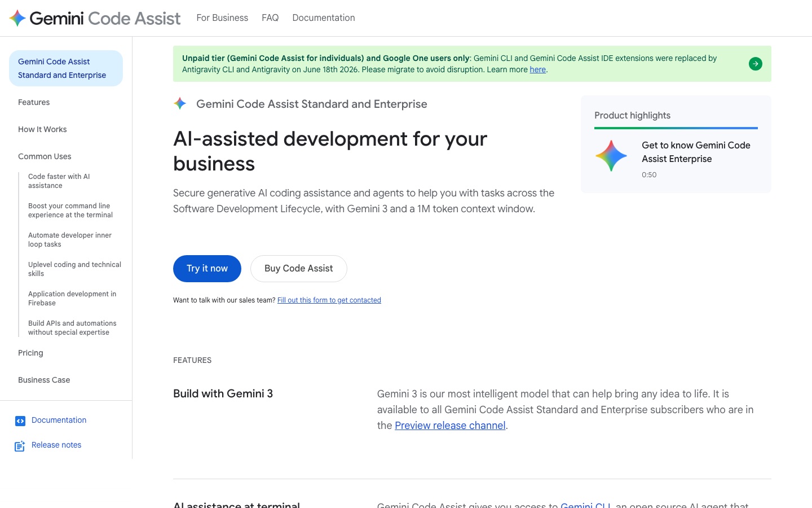Open Automate developer inner loop tasks

pos(70,240)
